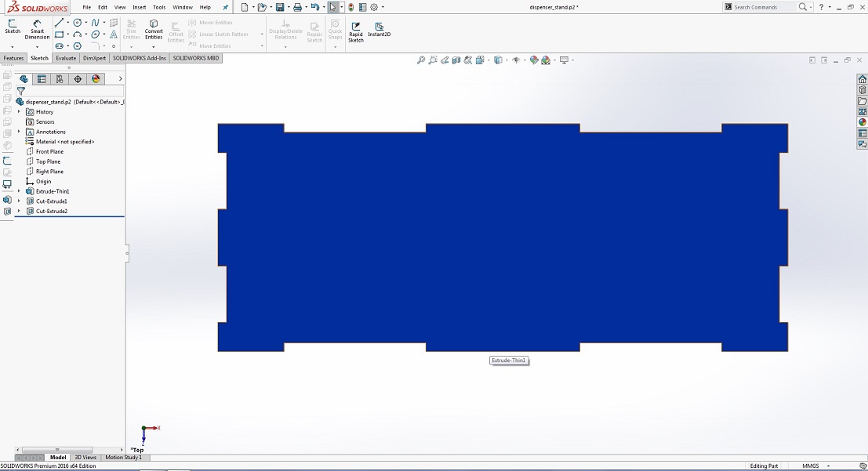868x471 pixels.
Task: Click the Undo icon
Action: point(315,7)
